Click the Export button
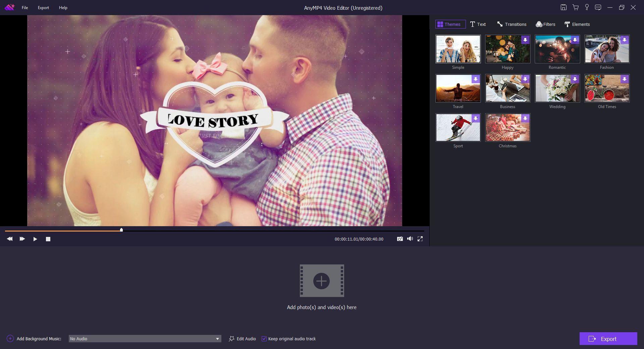 (x=608, y=339)
